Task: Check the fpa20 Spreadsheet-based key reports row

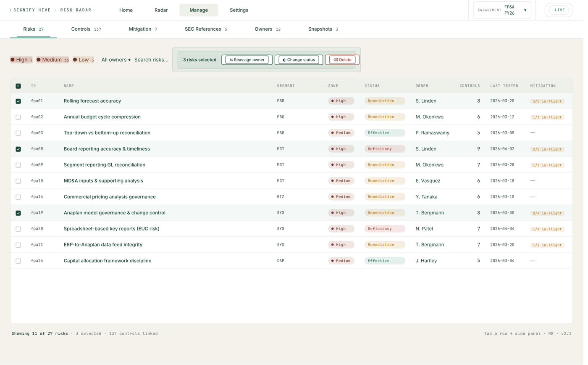Action: tap(18, 229)
